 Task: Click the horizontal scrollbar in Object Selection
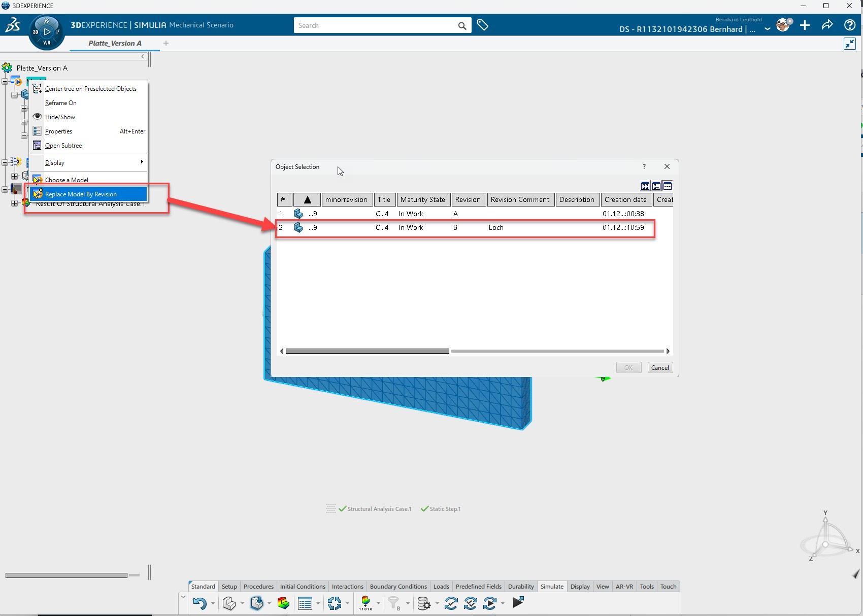[x=367, y=351]
